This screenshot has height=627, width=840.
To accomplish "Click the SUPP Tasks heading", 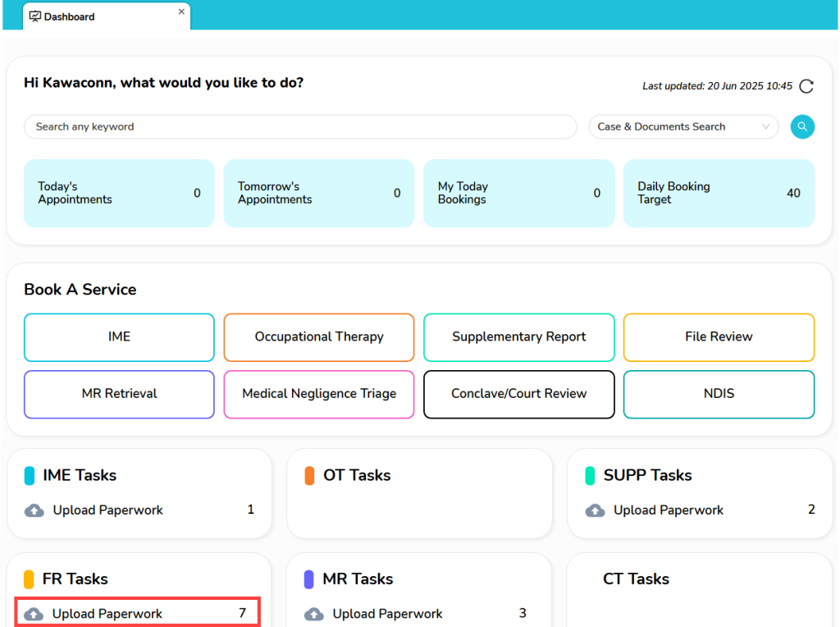I will click(x=648, y=475).
